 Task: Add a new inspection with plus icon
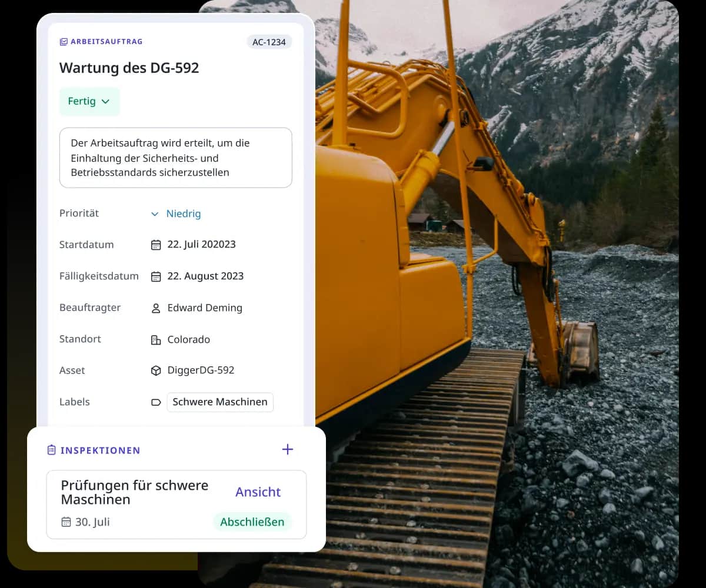tap(287, 450)
